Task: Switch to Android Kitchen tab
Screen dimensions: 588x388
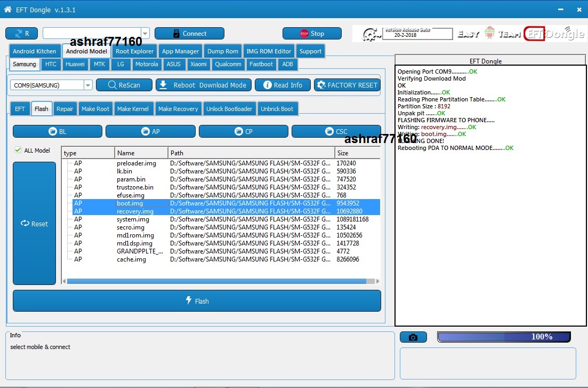Action: [x=35, y=51]
